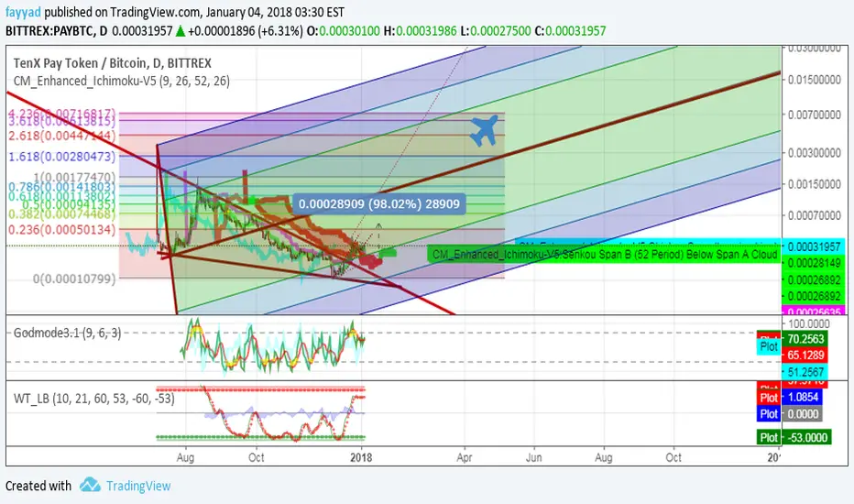Click the 1.618(0.00280473) Fibonacci label
The image size is (854, 504).
tap(61, 157)
